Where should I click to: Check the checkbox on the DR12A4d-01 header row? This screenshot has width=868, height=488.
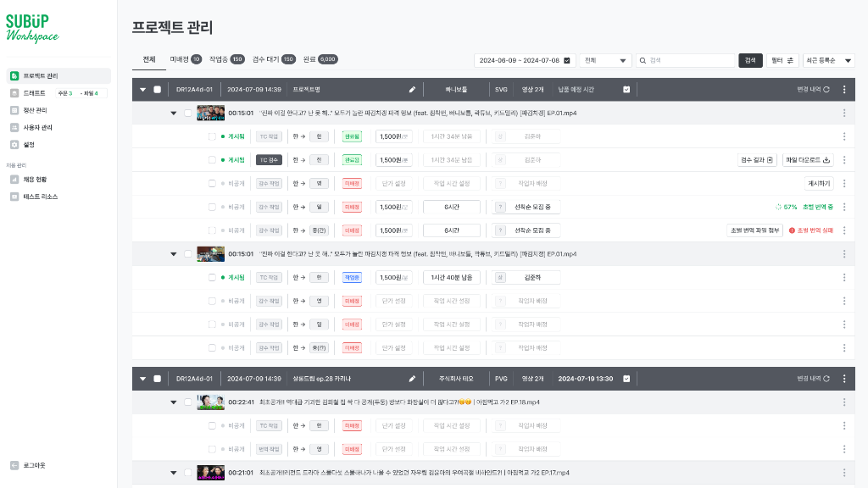click(x=156, y=89)
